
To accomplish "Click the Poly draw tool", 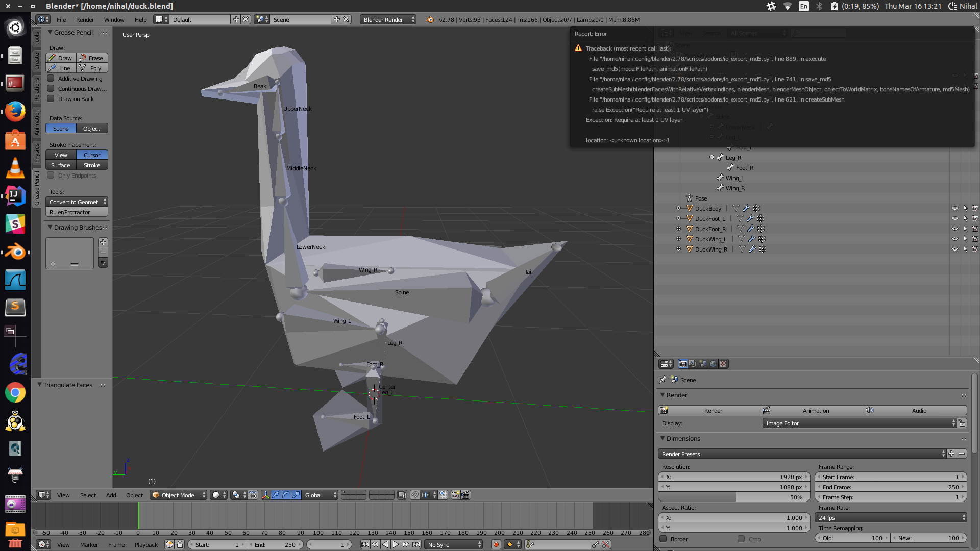I will 92,68.
